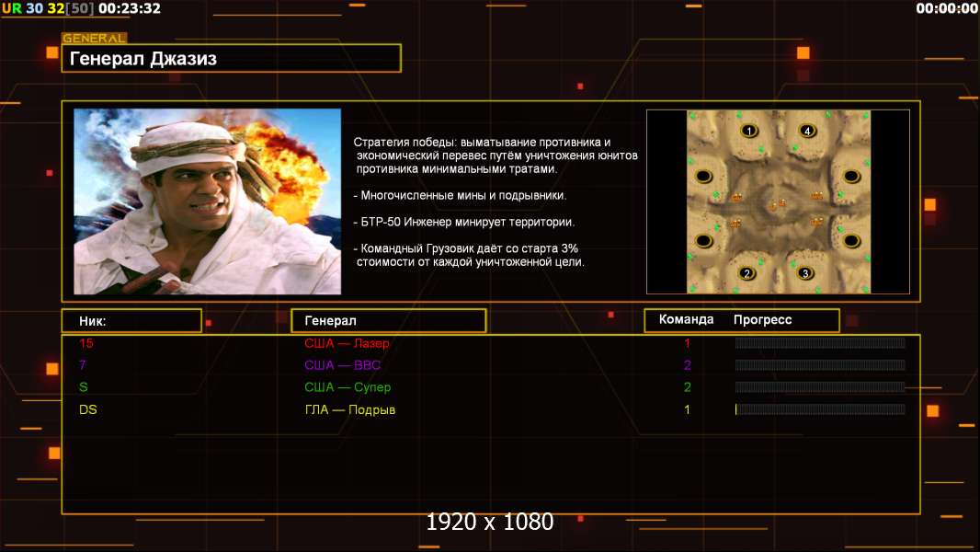
Task: Click the США — Лазер general entry
Action: 347,343
